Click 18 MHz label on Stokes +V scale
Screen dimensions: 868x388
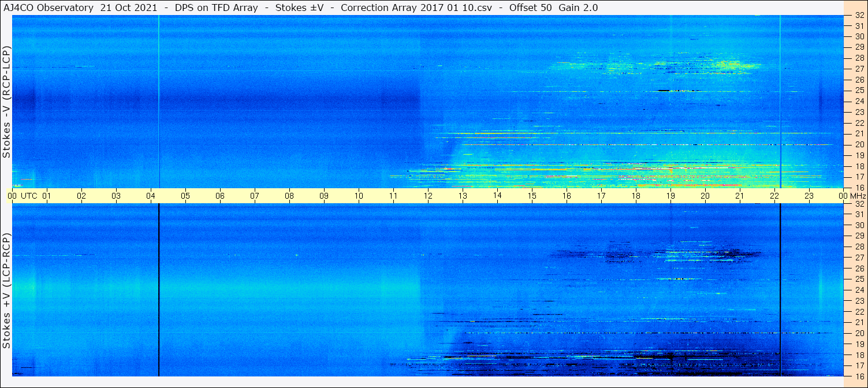click(859, 355)
